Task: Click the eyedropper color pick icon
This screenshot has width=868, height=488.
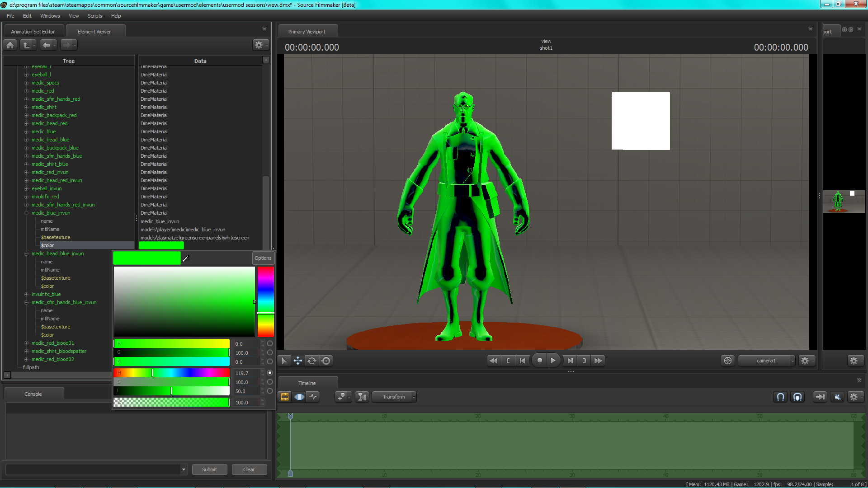Action: (185, 258)
